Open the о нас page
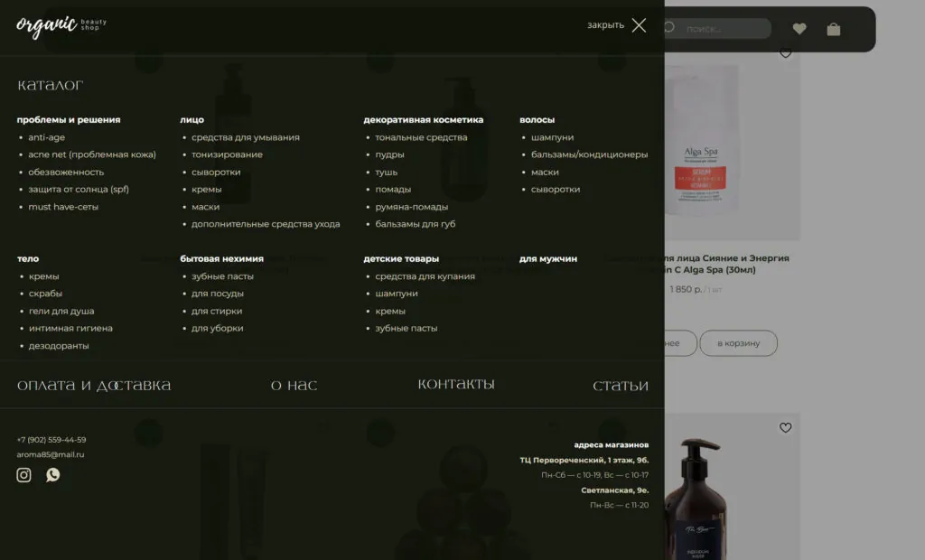925x560 pixels. [294, 386]
